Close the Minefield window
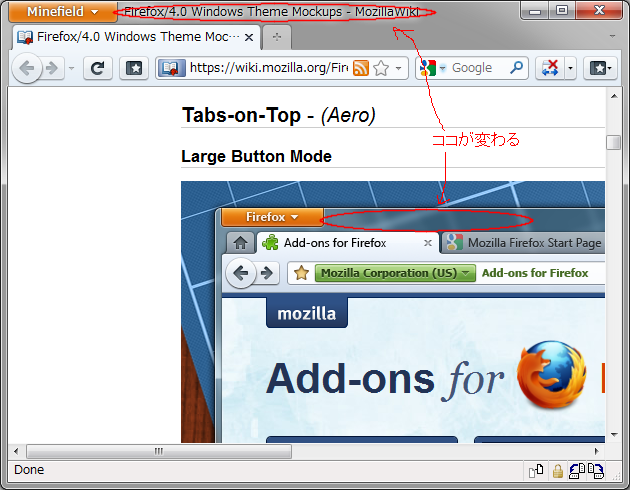Viewport: 630px width, 490px height. 599,10
